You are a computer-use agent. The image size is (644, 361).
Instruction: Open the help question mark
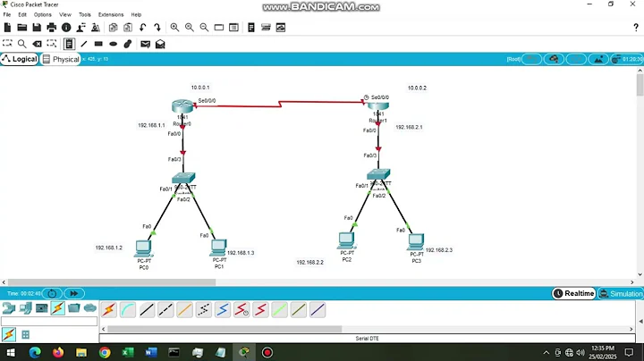[x=636, y=28]
